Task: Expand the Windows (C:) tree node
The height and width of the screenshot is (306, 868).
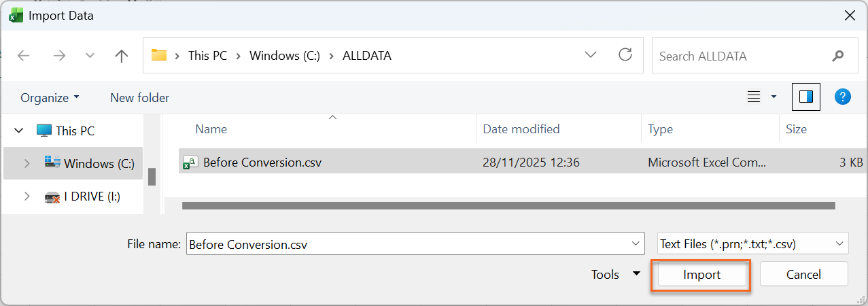Action: pos(27,163)
